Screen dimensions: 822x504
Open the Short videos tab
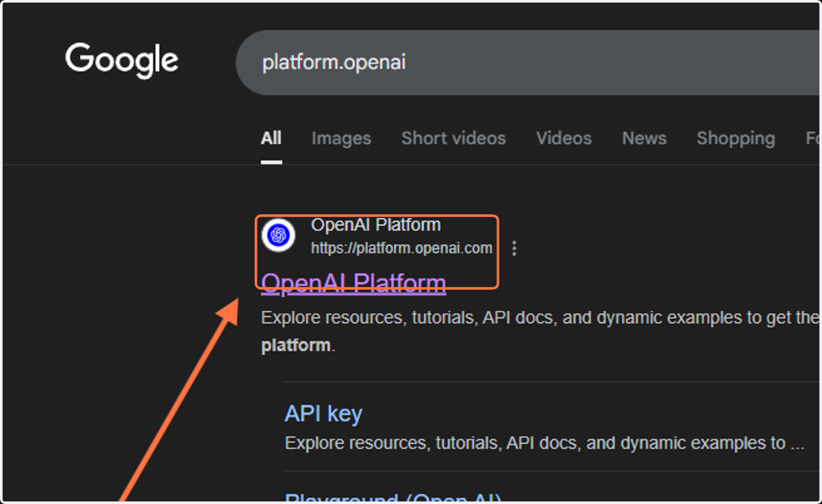click(x=453, y=138)
